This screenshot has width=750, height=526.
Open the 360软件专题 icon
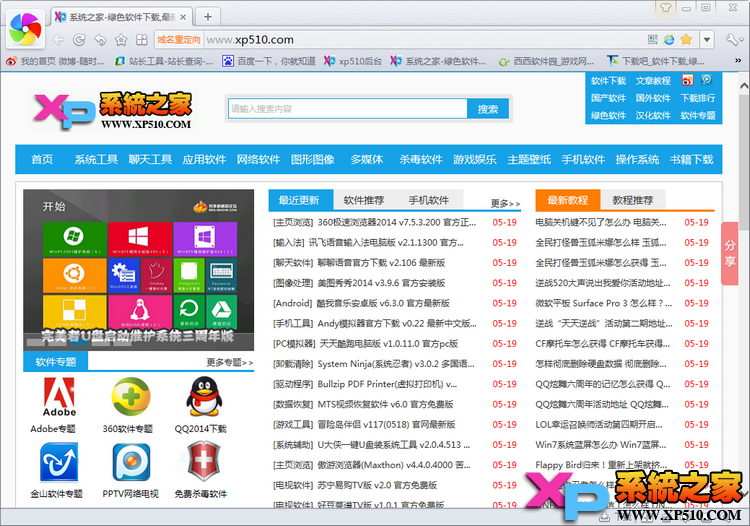pyautogui.click(x=130, y=396)
